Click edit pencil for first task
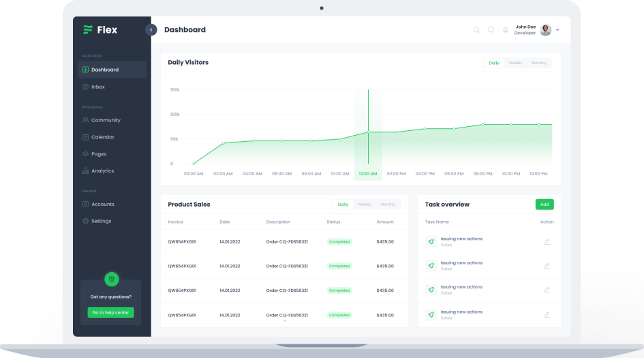 [547, 241]
